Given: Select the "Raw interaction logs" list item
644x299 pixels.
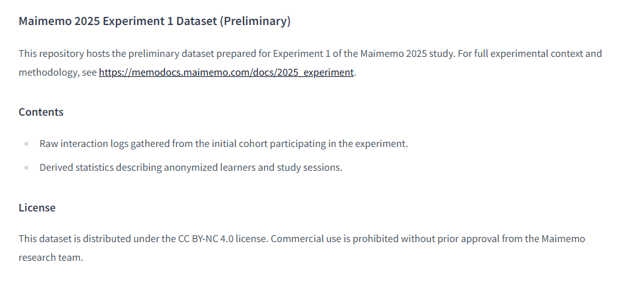Looking at the screenshot, I should click(x=223, y=144).
